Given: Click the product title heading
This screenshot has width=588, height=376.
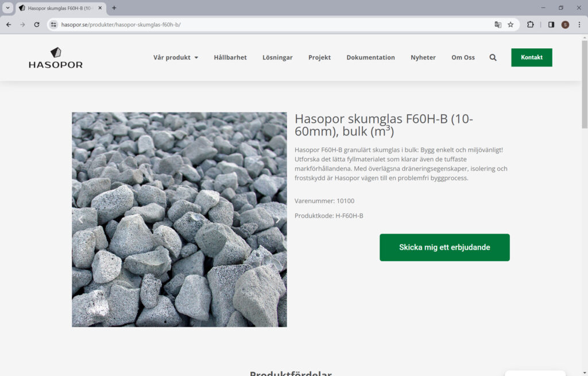Looking at the screenshot, I should tap(384, 125).
